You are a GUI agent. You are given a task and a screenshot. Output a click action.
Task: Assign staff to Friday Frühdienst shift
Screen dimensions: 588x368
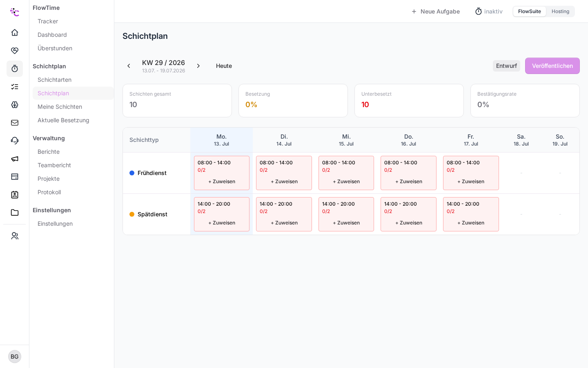click(x=471, y=182)
